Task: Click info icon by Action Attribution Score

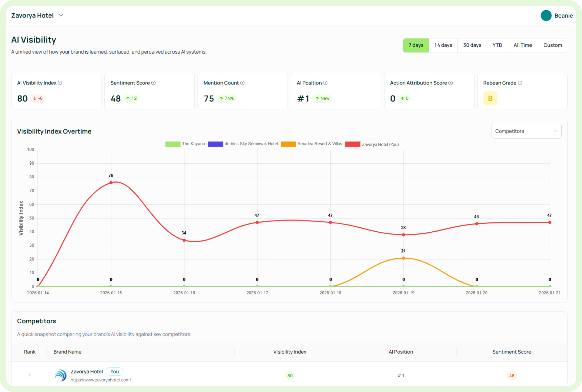Action: pyautogui.click(x=451, y=83)
